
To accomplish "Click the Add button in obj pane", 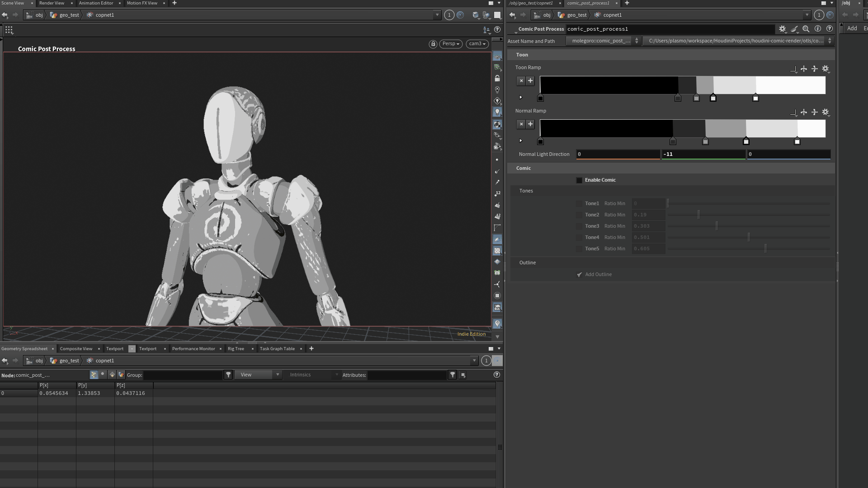I will pos(852,28).
